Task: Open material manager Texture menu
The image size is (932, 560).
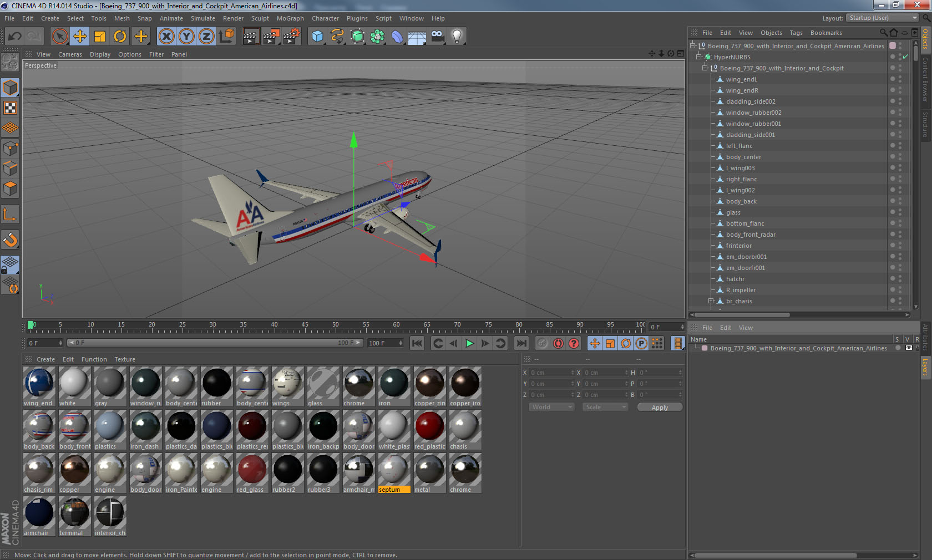Action: 125,359
